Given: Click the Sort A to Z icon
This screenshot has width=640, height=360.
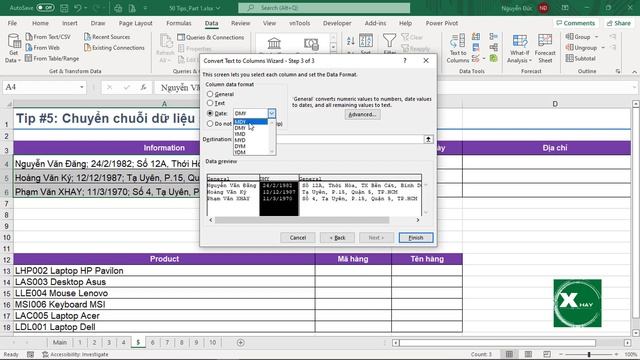Looking at the screenshot, I should tap(351, 40).
